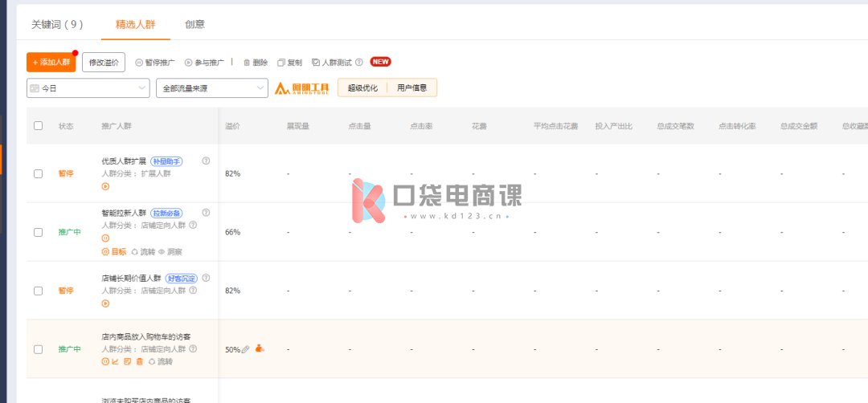Click the help icon after 智能拉新人群 category
This screenshot has height=403, width=868.
[x=193, y=225]
